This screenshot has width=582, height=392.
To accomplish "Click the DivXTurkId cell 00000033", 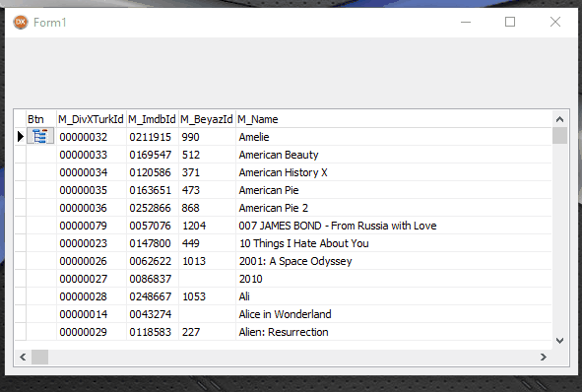I will click(x=92, y=155).
